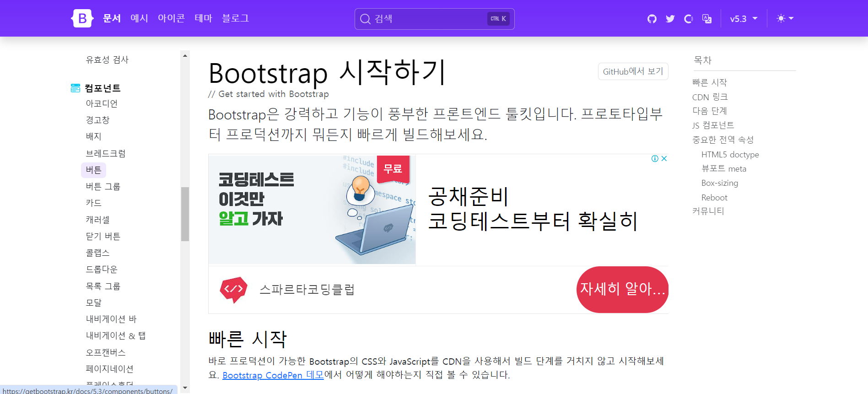Select 콜랩스 in sidebar
The image size is (868, 394).
(97, 253)
